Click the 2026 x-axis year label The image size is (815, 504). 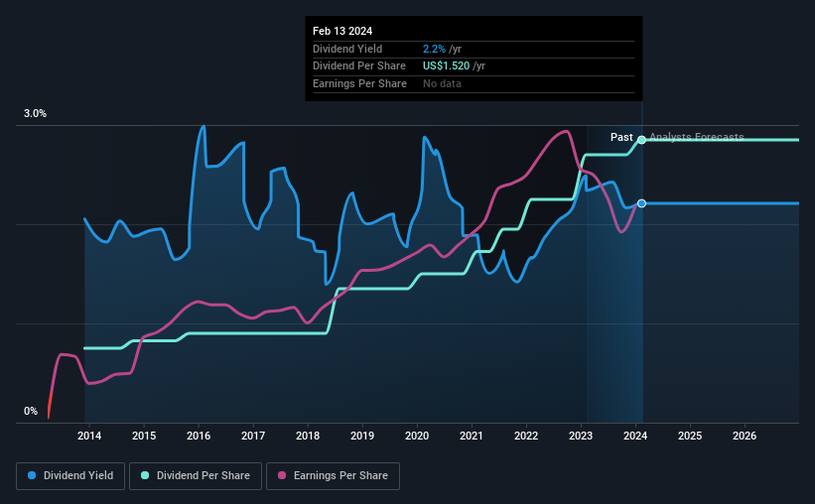pyautogui.click(x=745, y=436)
